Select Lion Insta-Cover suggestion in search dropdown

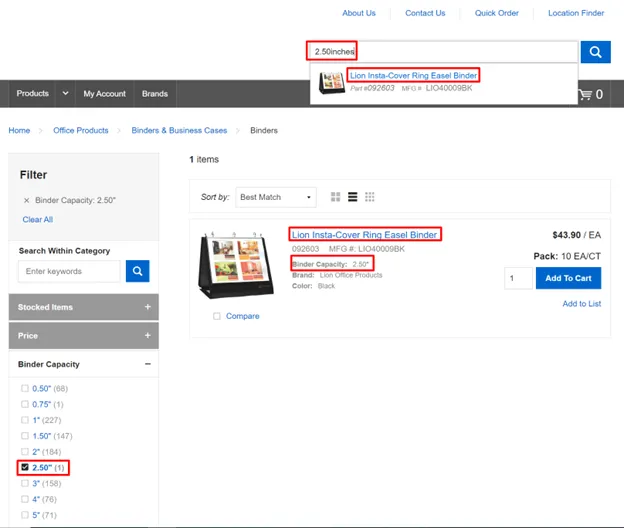(413, 76)
